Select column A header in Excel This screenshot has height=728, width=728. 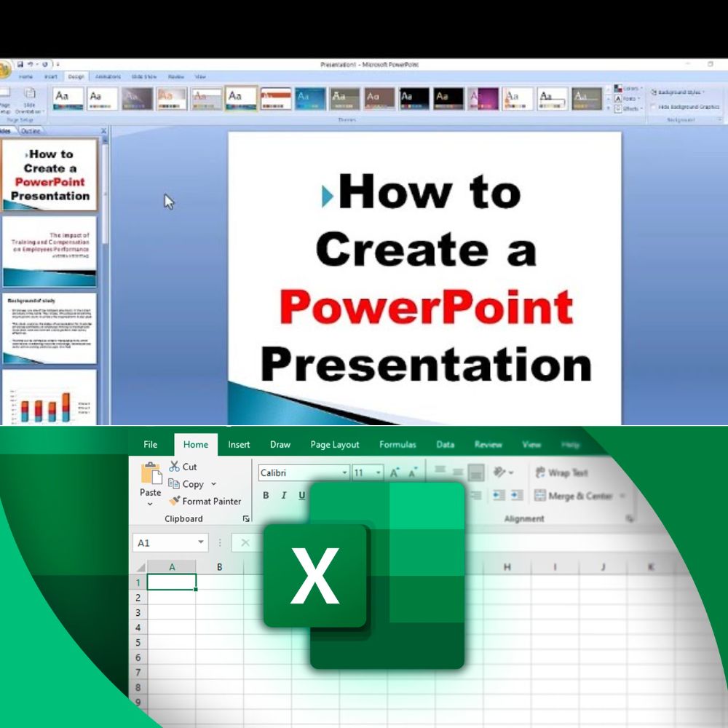click(172, 567)
